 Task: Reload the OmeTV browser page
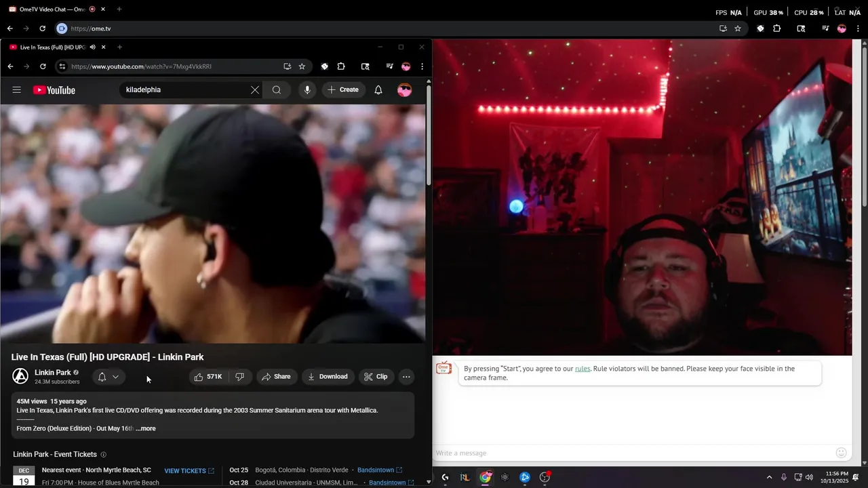pyautogui.click(x=43, y=28)
